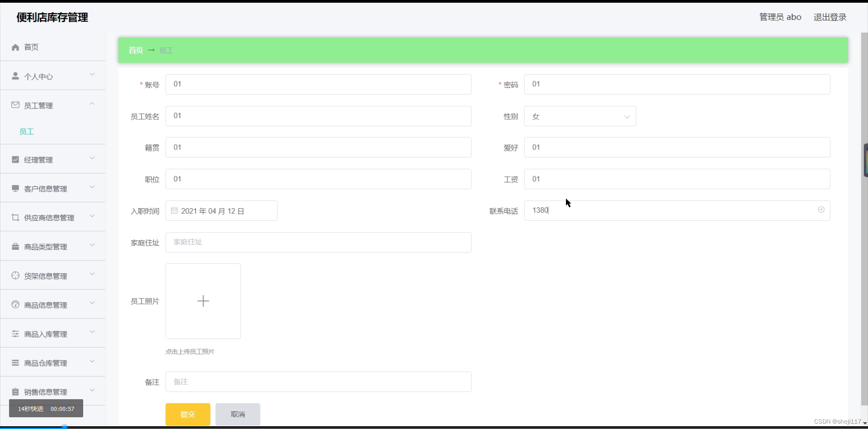This screenshot has height=429, width=868.
Task: Open 员工管理 via its envelope icon
Action: 15,105
